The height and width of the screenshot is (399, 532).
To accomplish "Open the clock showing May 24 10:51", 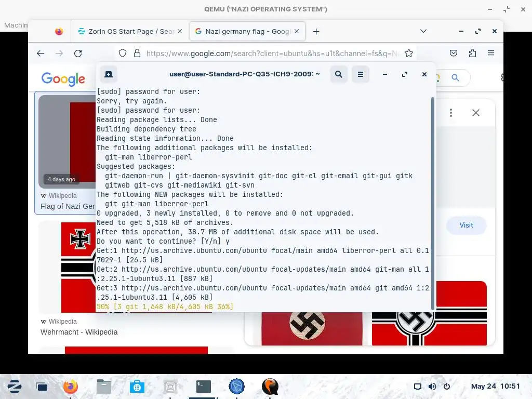I will click(495, 386).
